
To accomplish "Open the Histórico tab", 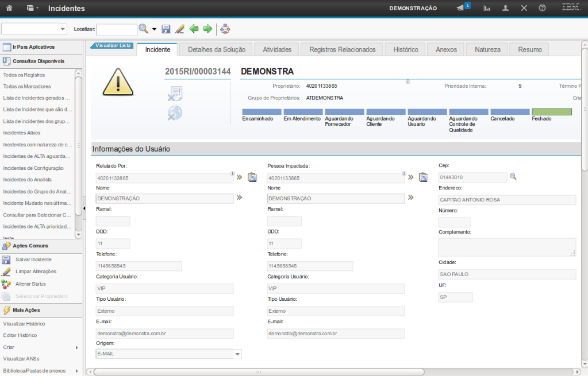I will (405, 49).
